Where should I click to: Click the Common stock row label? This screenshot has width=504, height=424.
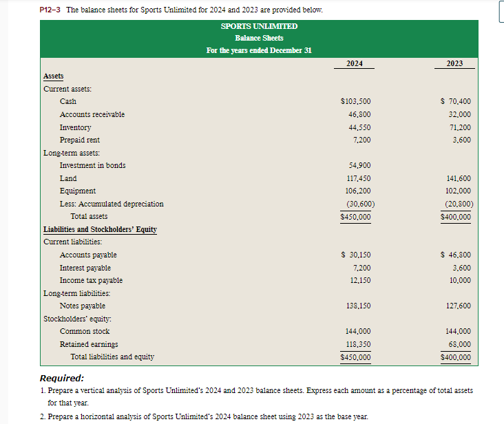point(85,331)
